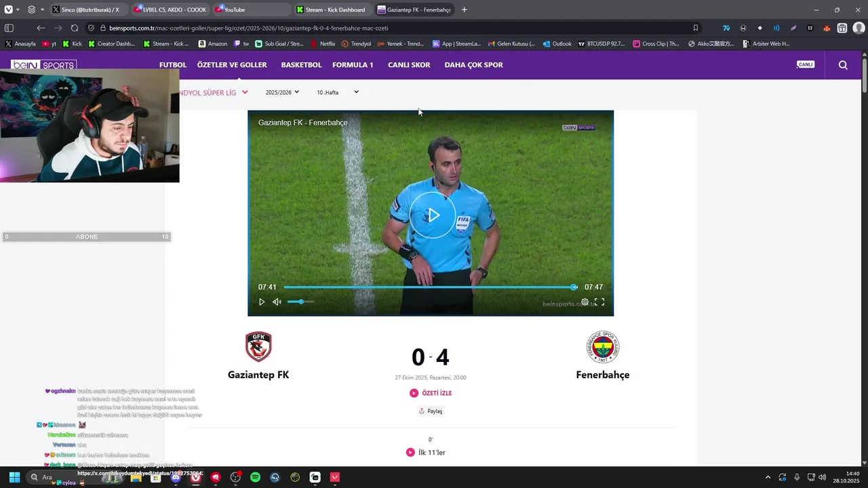
Task: Toggle the browser sidebar panel icon
Action: (9, 28)
